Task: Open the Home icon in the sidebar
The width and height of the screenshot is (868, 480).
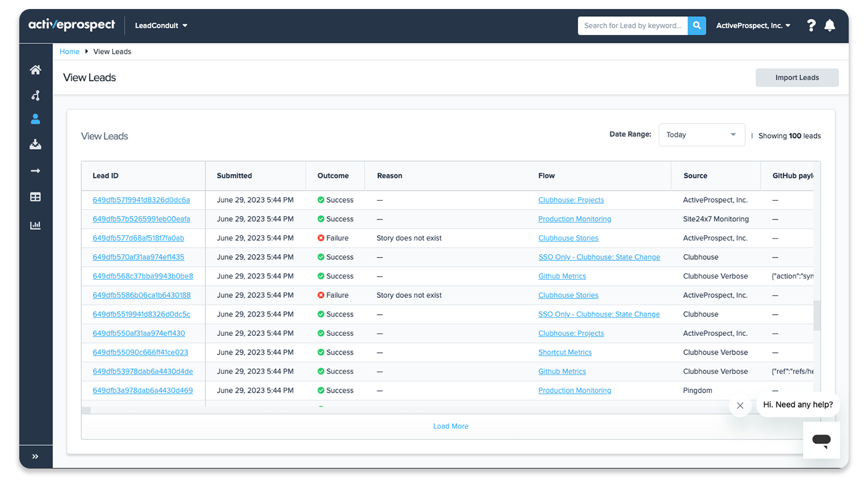Action: (x=36, y=70)
